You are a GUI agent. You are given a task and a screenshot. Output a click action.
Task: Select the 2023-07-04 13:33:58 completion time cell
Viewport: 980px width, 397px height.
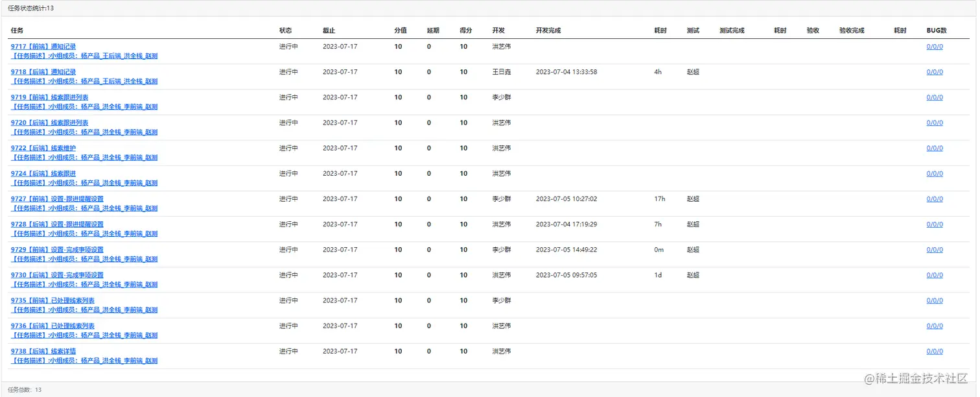pyautogui.click(x=566, y=72)
